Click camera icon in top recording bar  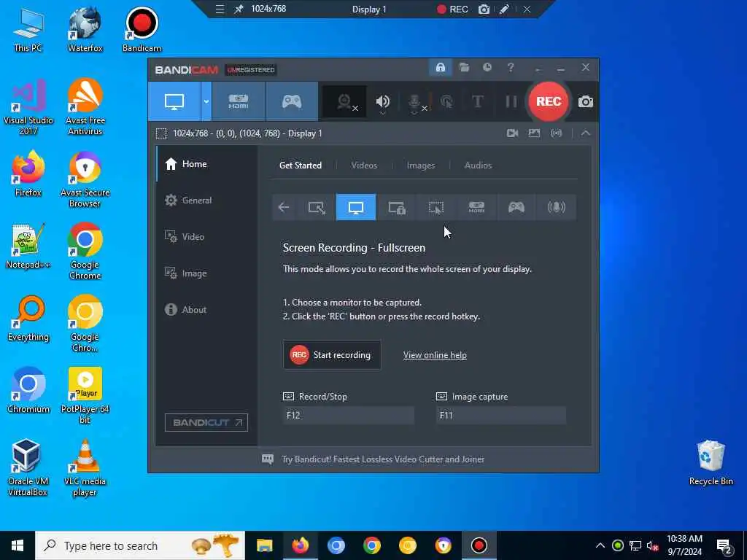(x=484, y=9)
